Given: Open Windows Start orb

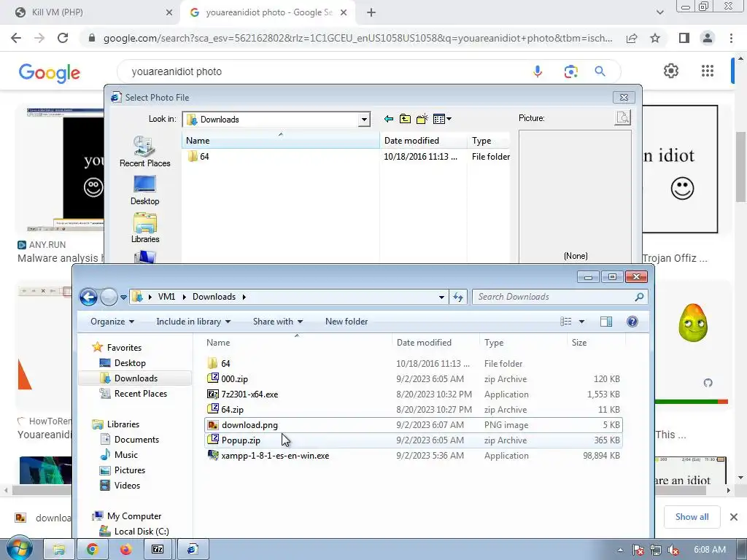Looking at the screenshot, I should coord(19,548).
